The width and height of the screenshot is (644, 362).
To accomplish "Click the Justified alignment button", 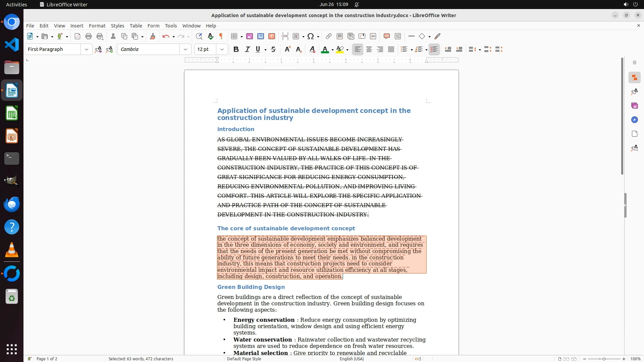I will tap(391, 50).
